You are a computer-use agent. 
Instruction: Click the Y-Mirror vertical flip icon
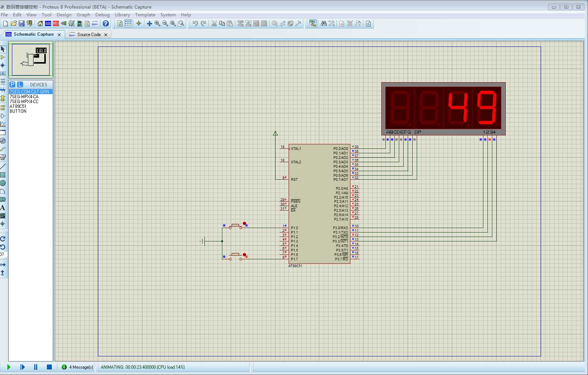click(x=3, y=273)
